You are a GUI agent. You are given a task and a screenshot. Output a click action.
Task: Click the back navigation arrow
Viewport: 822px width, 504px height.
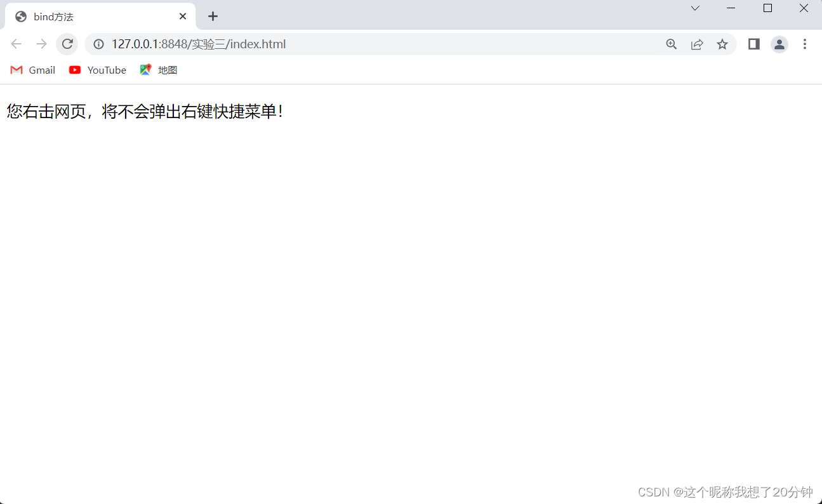pyautogui.click(x=16, y=44)
